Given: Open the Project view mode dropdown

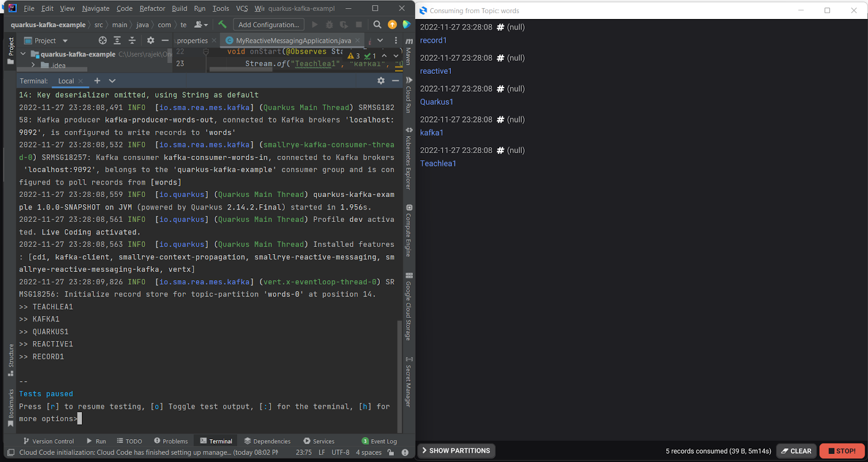Looking at the screenshot, I should click(x=65, y=41).
